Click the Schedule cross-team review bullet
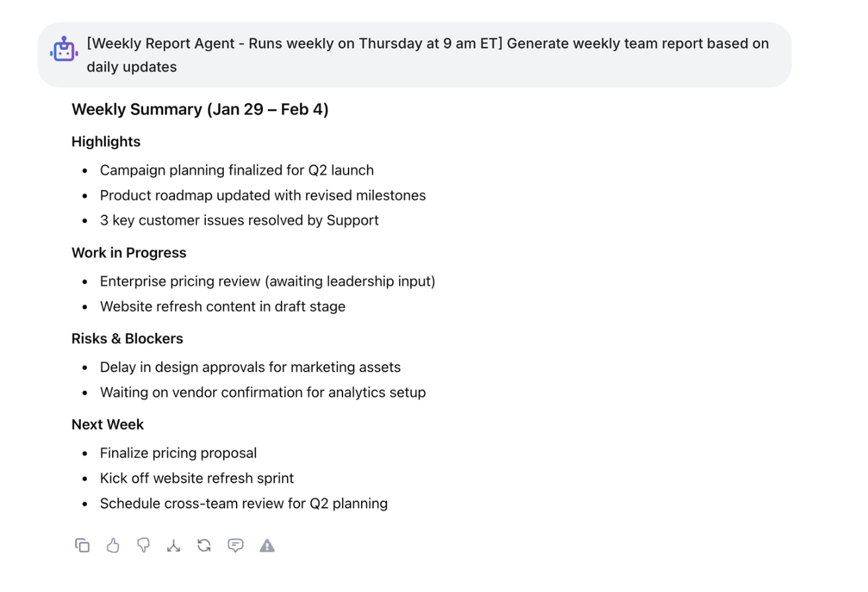 [244, 503]
